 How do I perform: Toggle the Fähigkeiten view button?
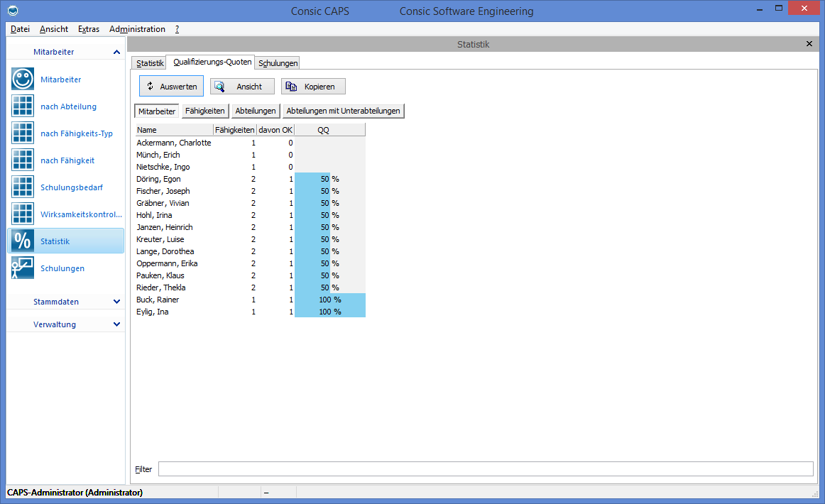(204, 111)
